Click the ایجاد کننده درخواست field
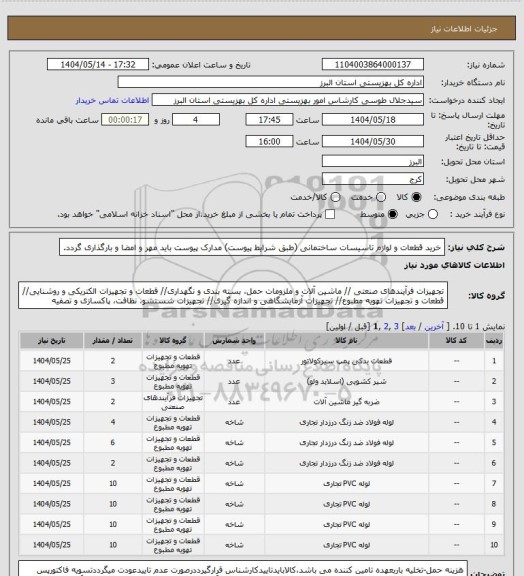The width and height of the screenshot is (524, 576). click(x=288, y=100)
